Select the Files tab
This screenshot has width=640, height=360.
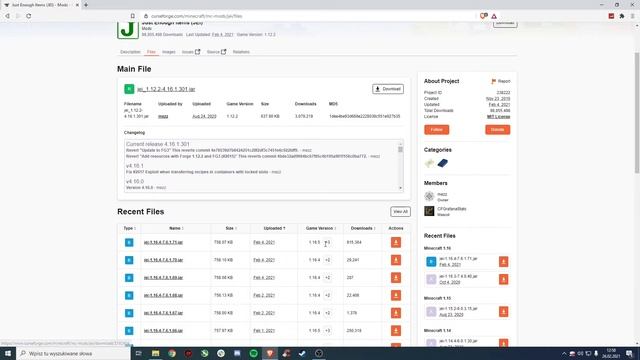tap(151, 52)
